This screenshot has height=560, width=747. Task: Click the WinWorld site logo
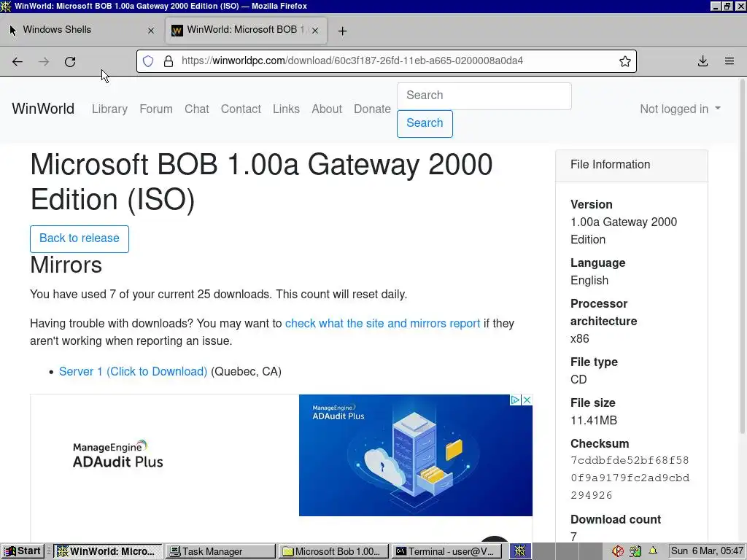click(43, 109)
